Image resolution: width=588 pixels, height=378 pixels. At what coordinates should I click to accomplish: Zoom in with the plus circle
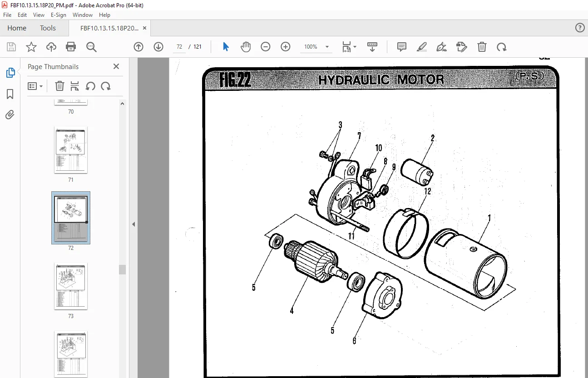coord(286,47)
